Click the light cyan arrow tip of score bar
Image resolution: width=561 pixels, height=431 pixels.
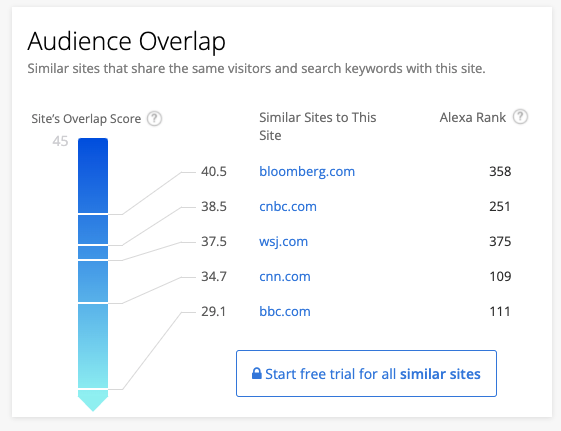pos(93,401)
